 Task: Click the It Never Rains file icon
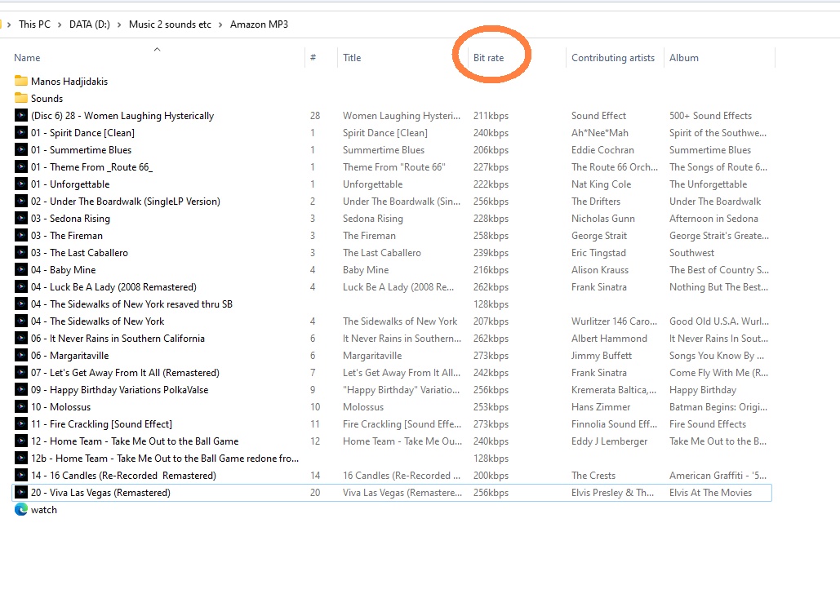(21, 338)
